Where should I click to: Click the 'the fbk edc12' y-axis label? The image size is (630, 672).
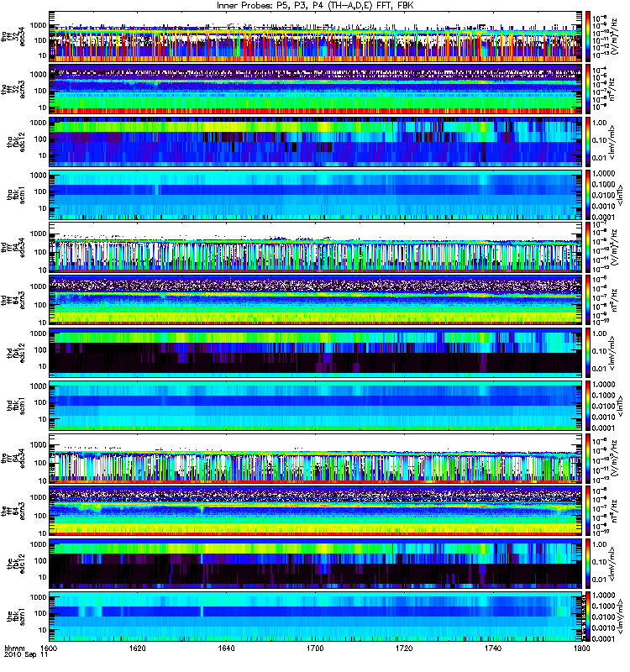(x=15, y=564)
